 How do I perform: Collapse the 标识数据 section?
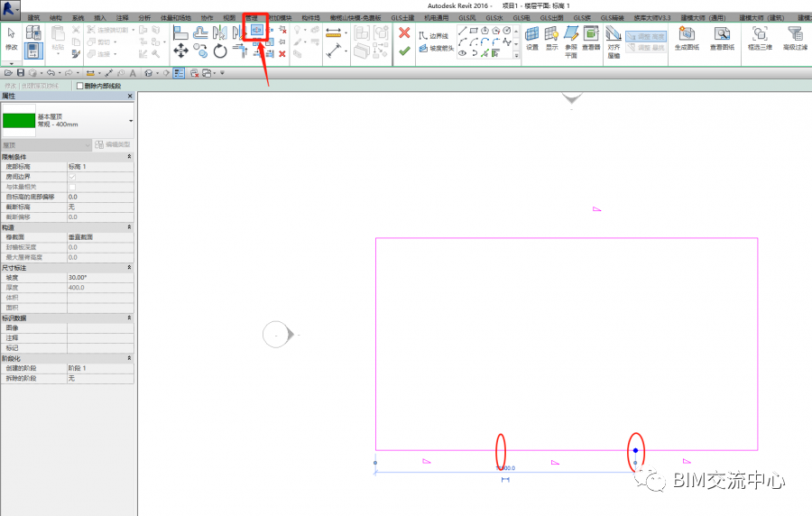129,318
